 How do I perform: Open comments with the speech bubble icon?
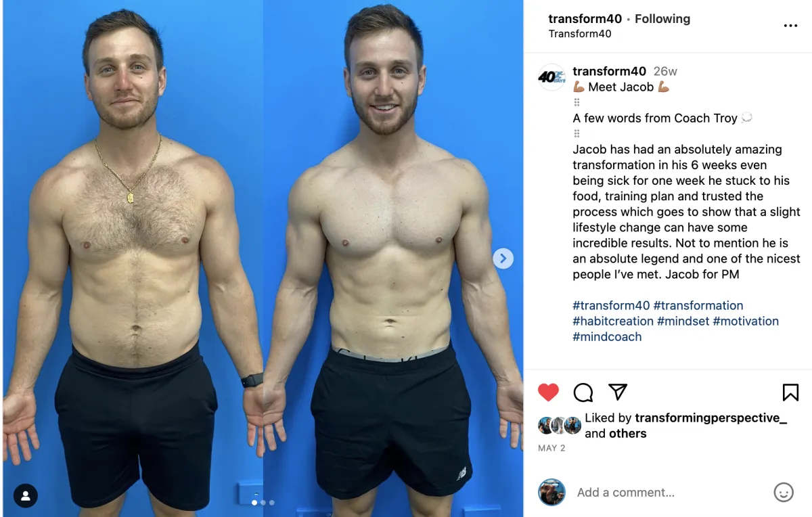pyautogui.click(x=583, y=392)
